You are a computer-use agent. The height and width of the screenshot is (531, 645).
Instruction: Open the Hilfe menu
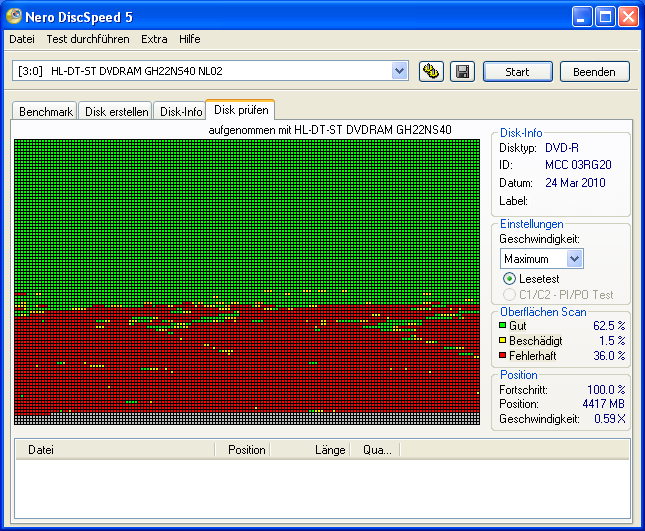click(190, 39)
